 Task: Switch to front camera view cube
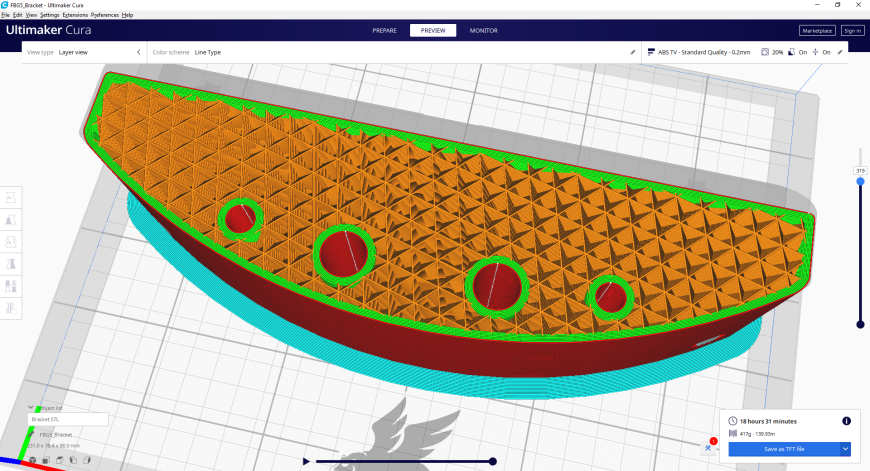(x=46, y=460)
